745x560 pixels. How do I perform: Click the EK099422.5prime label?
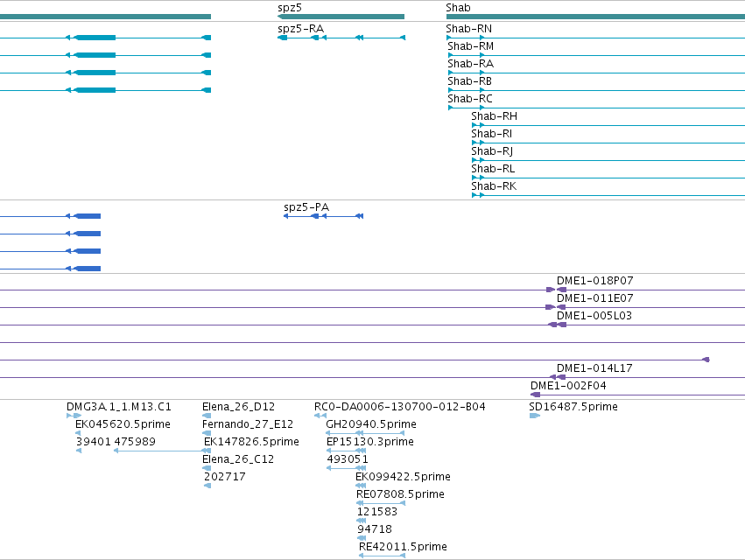tap(403, 476)
